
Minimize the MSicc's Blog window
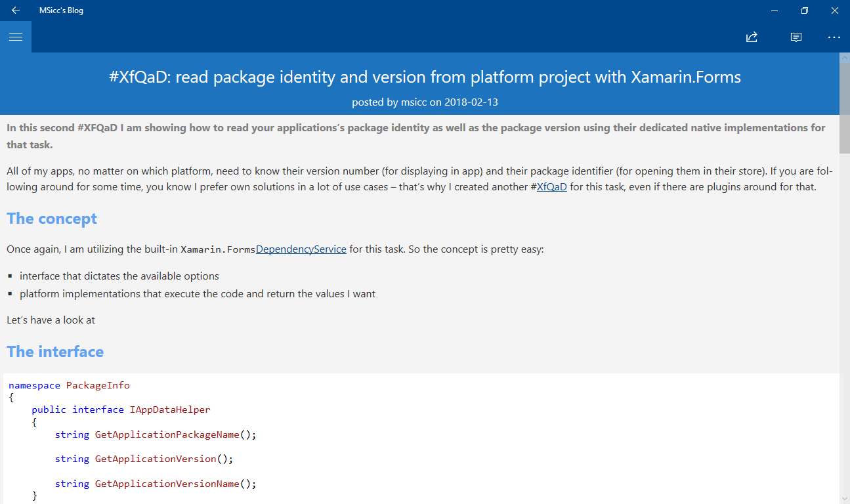pyautogui.click(x=775, y=10)
